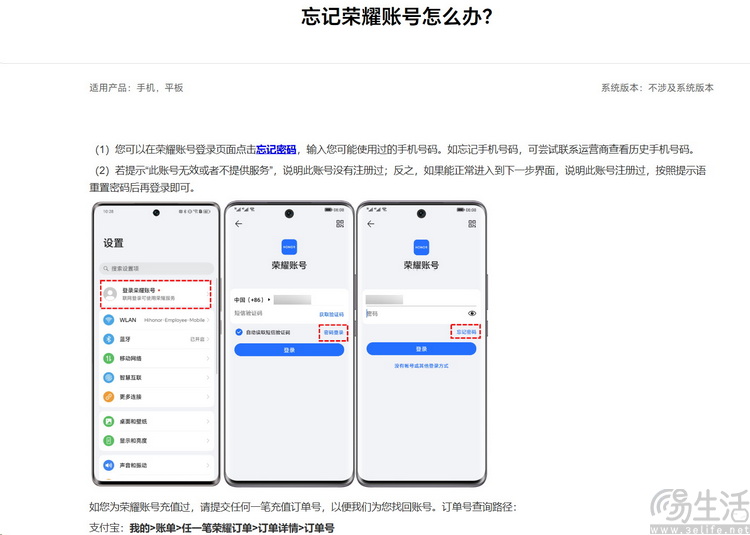Click the 荣耀账号 title on SMS-code login screen
Screen dimensions: 750x535
(x=289, y=265)
